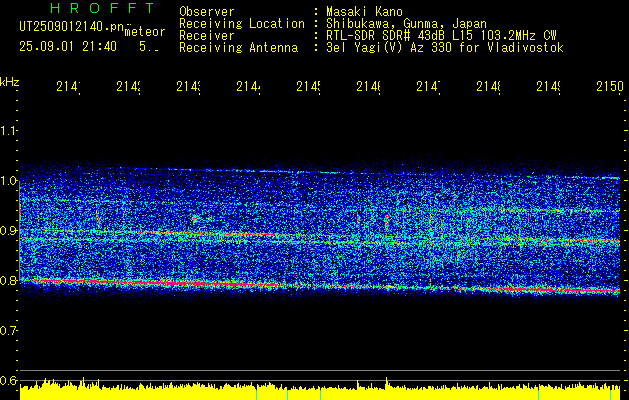The height and width of the screenshot is (400, 629).
Task: Click the 'Receiving Location' label
Action: pos(242,24)
